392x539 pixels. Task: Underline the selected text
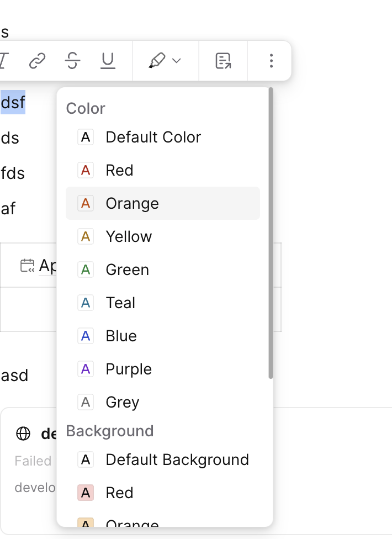pos(108,61)
